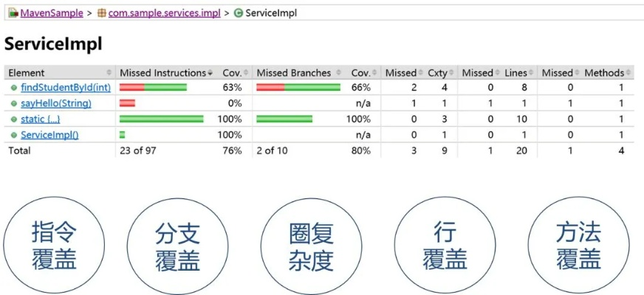Click the 指令覆盖 circle
This screenshot has width=644, height=295.
(x=55, y=246)
